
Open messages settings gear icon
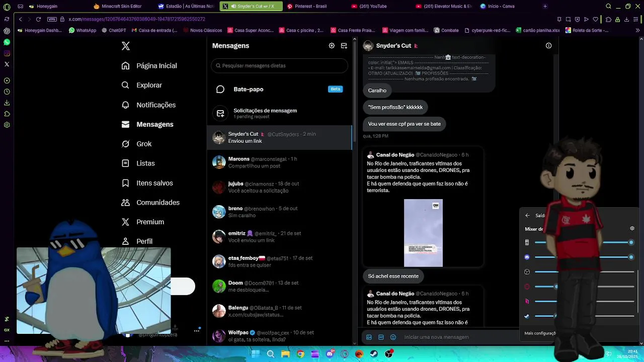click(332, 46)
